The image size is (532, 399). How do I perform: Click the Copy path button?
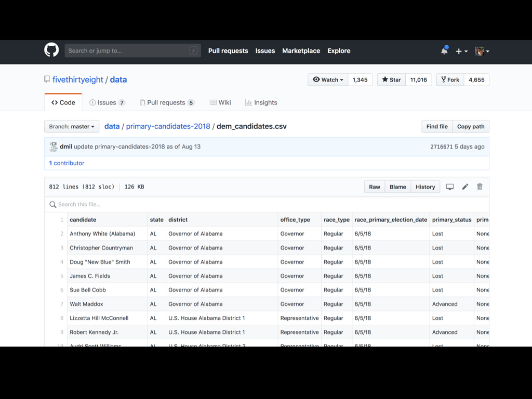[x=471, y=127]
